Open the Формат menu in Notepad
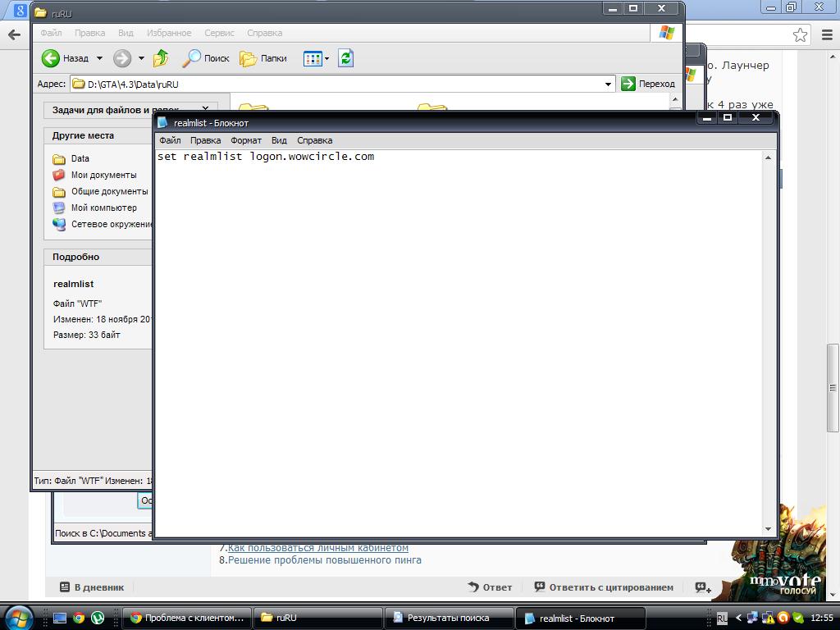The width and height of the screenshot is (840, 630). point(246,140)
